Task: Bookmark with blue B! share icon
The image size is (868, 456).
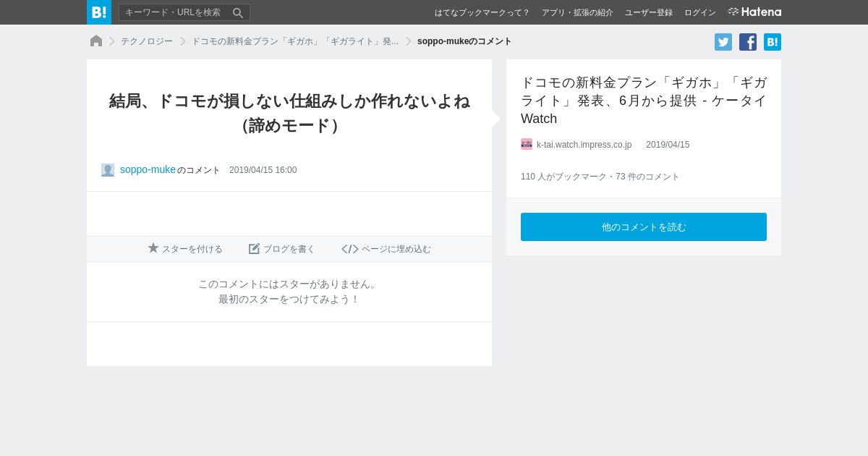Action: 773,42
